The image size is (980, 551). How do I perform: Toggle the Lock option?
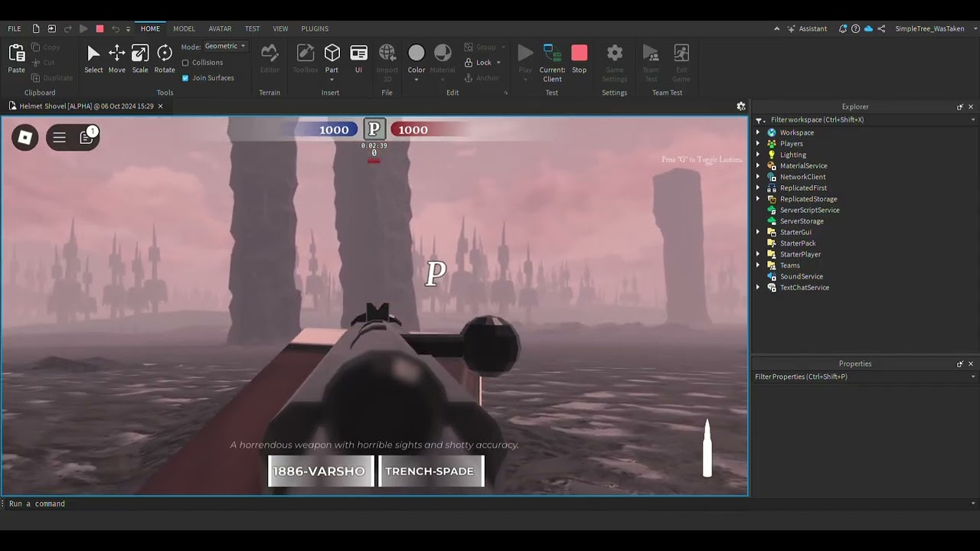point(480,62)
